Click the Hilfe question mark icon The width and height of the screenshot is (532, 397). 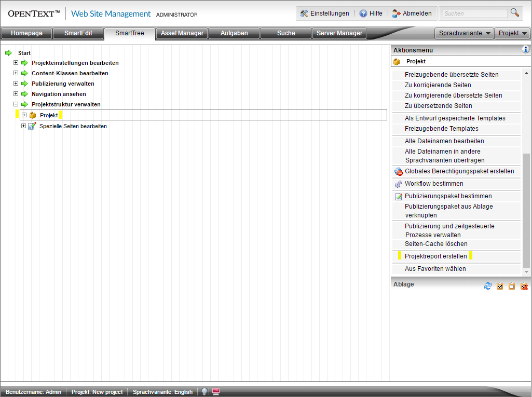pyautogui.click(x=363, y=13)
